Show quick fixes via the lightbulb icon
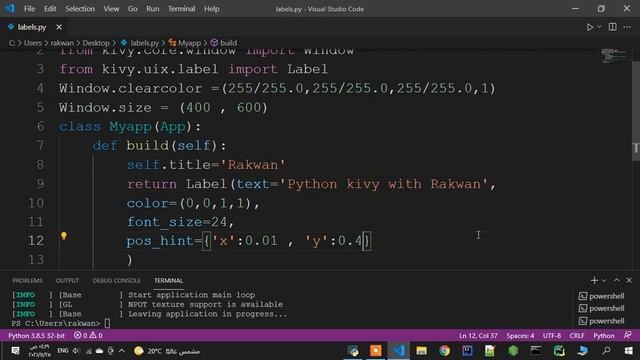Image resolution: width=640 pixels, height=360 pixels. [64, 236]
